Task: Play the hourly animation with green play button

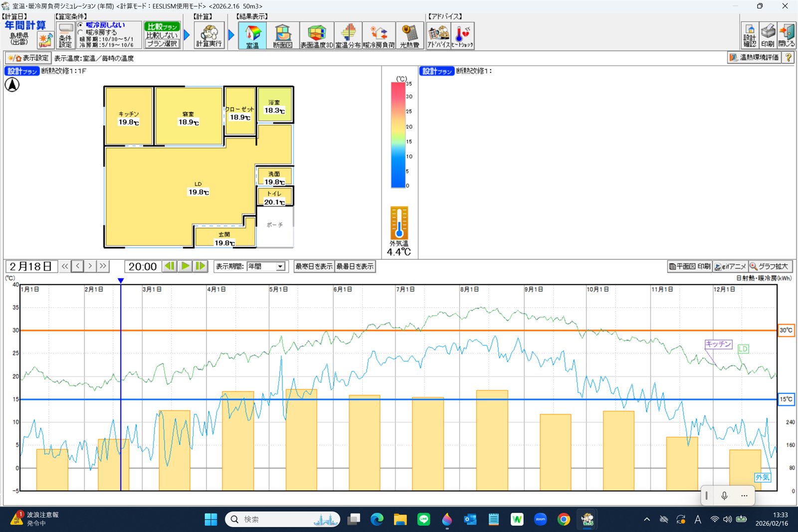Action: pyautogui.click(x=185, y=266)
